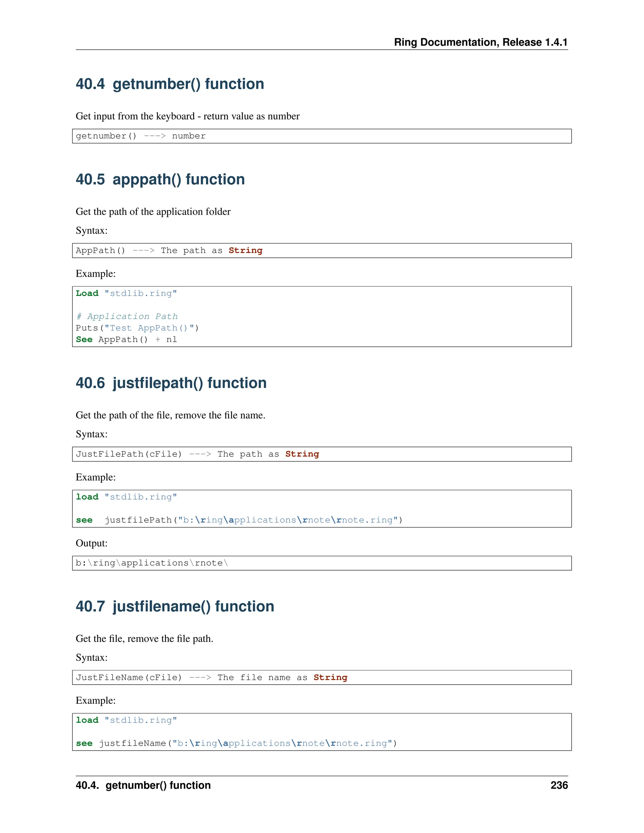Click the "Output:" label
644x833 pixels.
(x=92, y=543)
